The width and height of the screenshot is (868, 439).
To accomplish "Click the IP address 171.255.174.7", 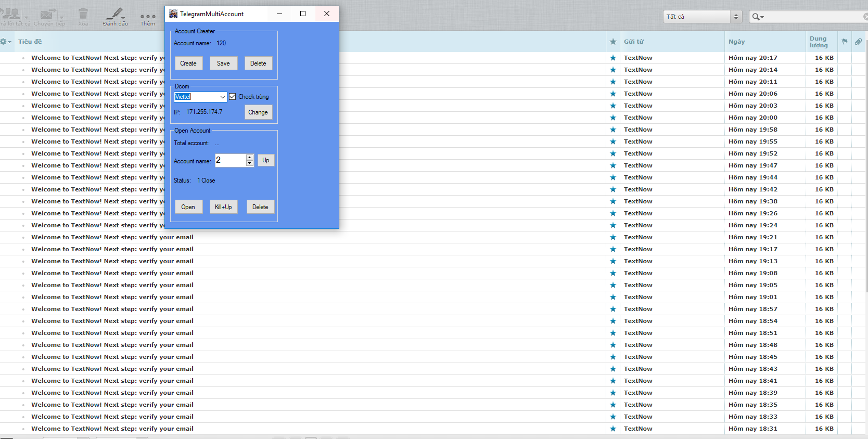I will pyautogui.click(x=205, y=112).
